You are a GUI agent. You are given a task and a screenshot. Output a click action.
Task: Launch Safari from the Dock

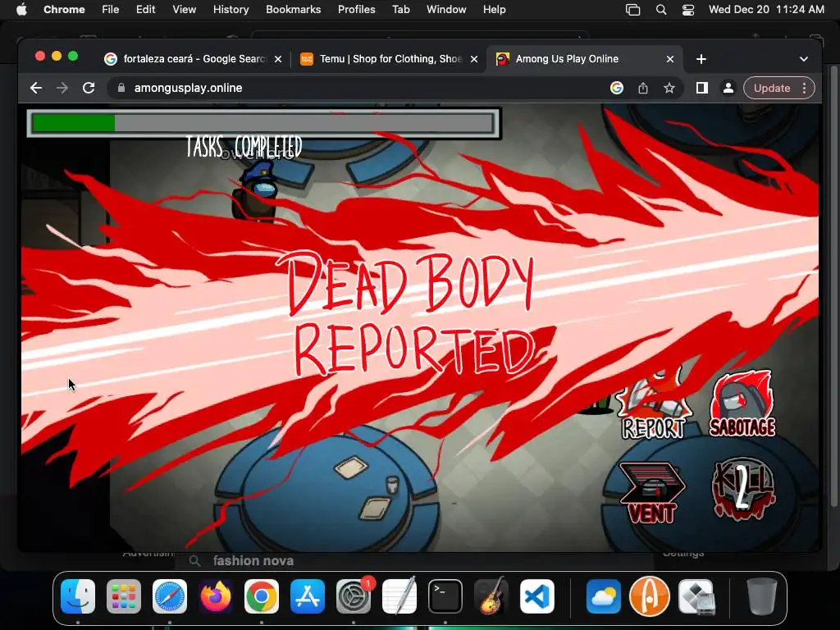[170, 596]
